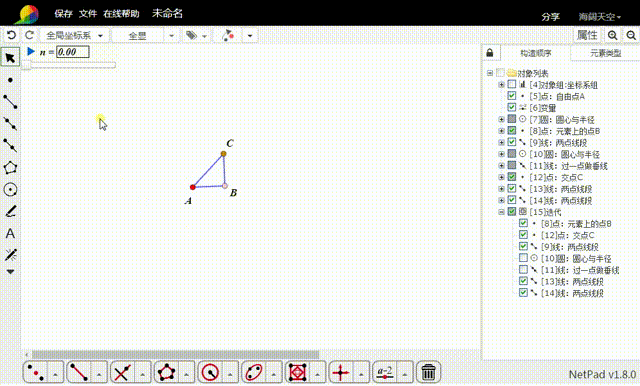Collapse the object list root node
The height and width of the screenshot is (386, 640).
point(490,73)
